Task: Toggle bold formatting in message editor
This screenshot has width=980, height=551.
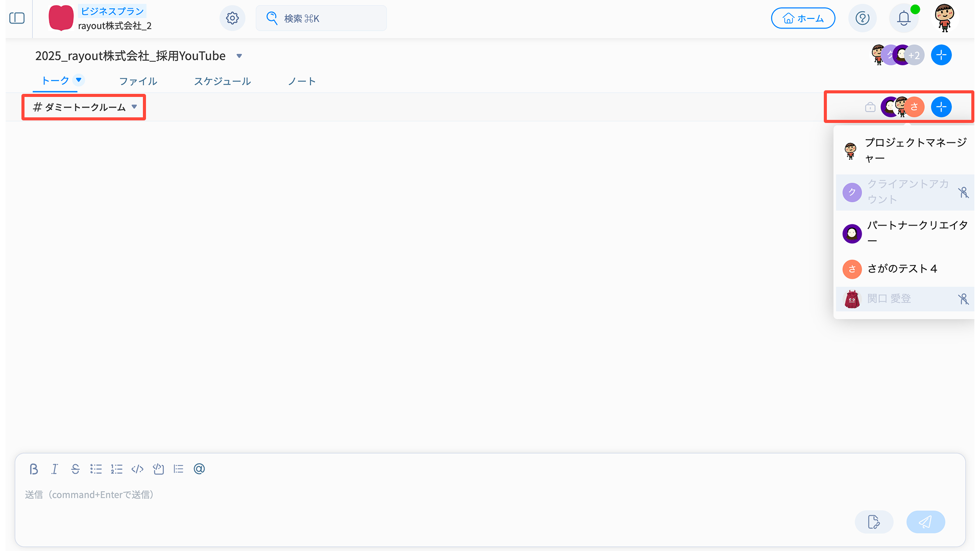Action: point(34,469)
